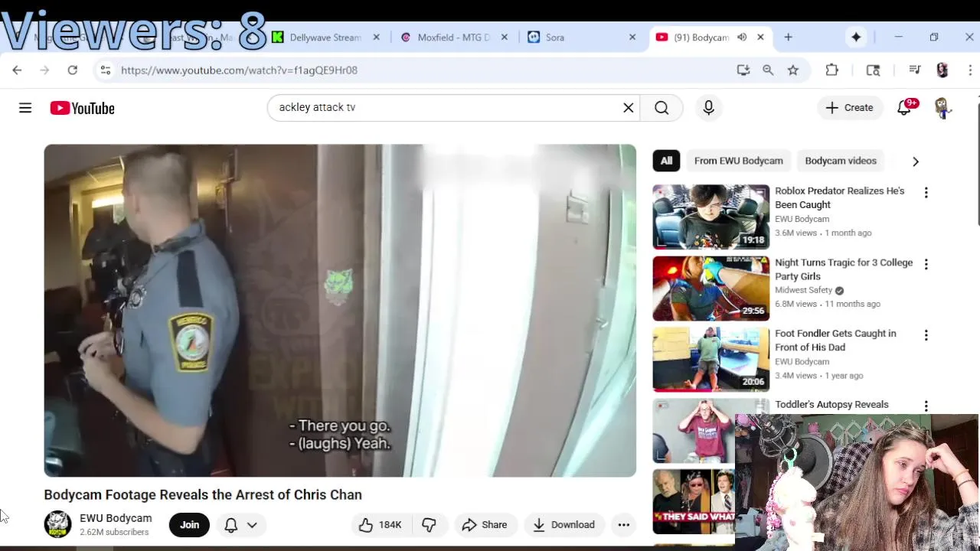This screenshot has height=551, width=980.
Task: Open the Extensions puzzle icon
Action: pos(832,70)
